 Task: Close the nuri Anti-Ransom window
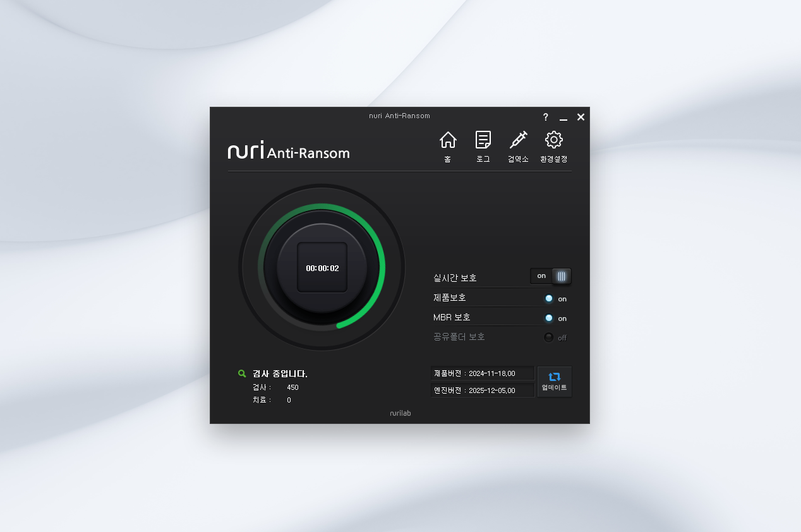pos(581,118)
